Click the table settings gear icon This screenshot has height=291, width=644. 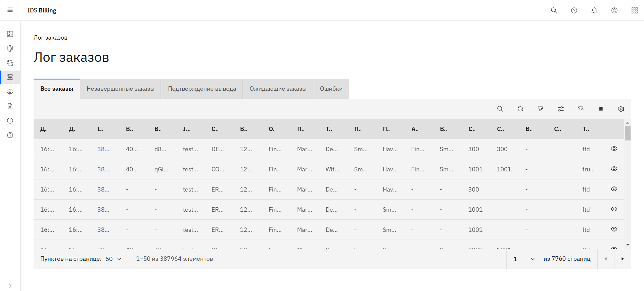(x=621, y=109)
